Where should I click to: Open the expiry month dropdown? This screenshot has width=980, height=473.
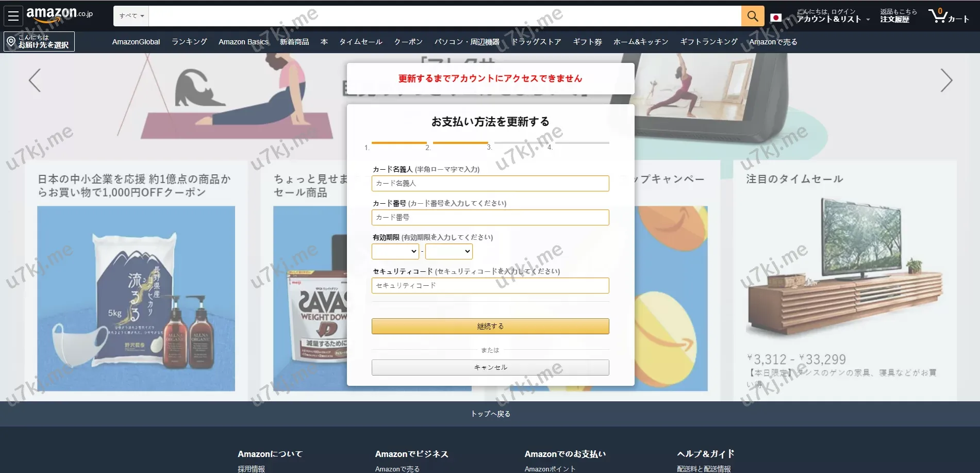pyautogui.click(x=395, y=251)
